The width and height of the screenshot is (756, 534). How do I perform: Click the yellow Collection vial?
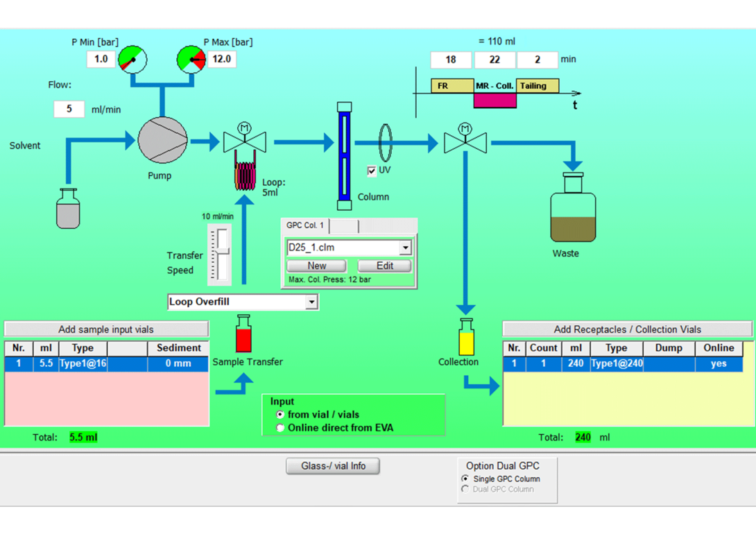[466, 336]
